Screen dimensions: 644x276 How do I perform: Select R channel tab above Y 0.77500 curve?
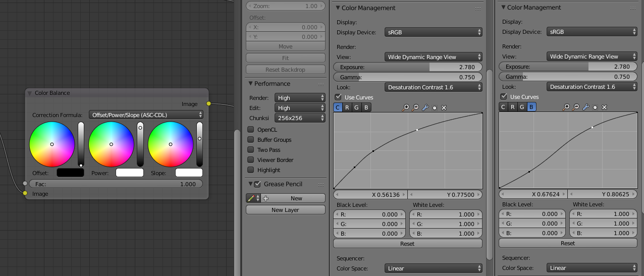pos(347,107)
